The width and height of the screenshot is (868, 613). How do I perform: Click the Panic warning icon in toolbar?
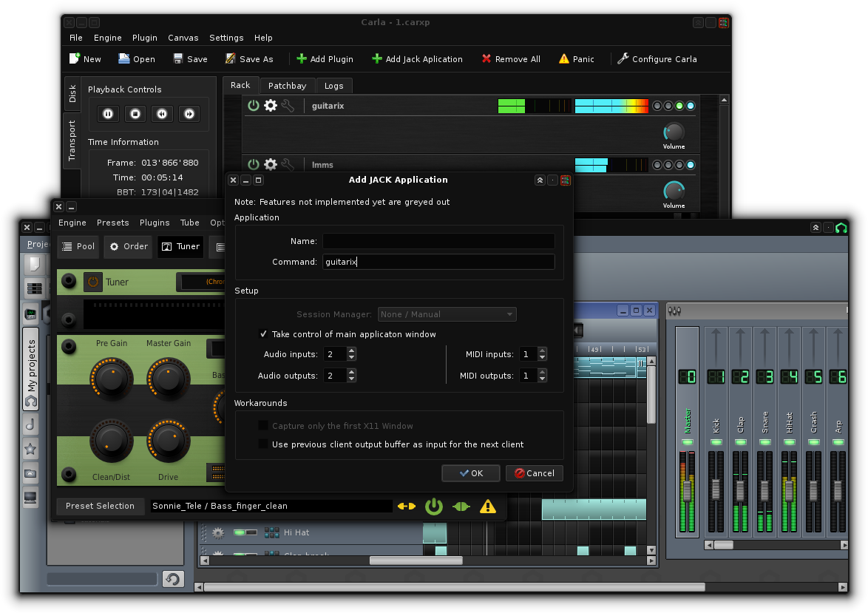564,59
